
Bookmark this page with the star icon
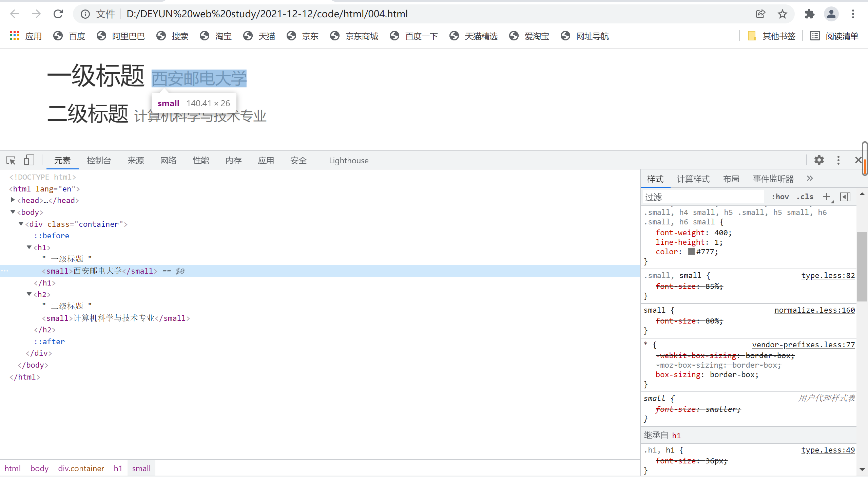[x=782, y=14]
